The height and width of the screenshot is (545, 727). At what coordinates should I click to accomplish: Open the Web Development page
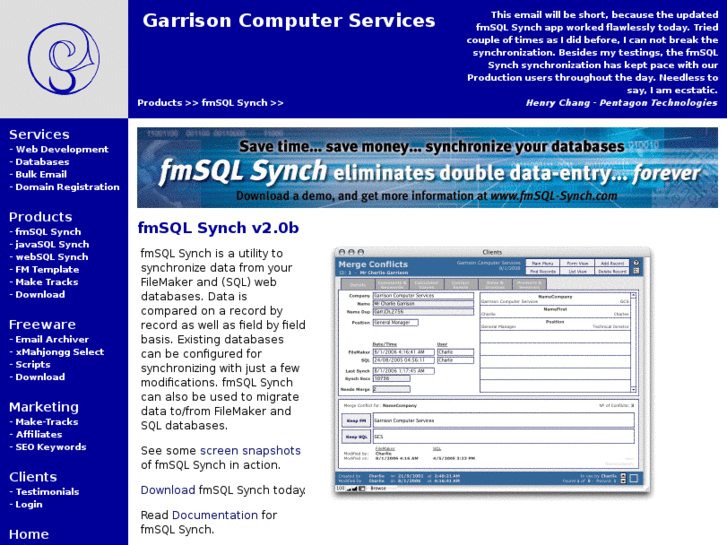coord(62,149)
